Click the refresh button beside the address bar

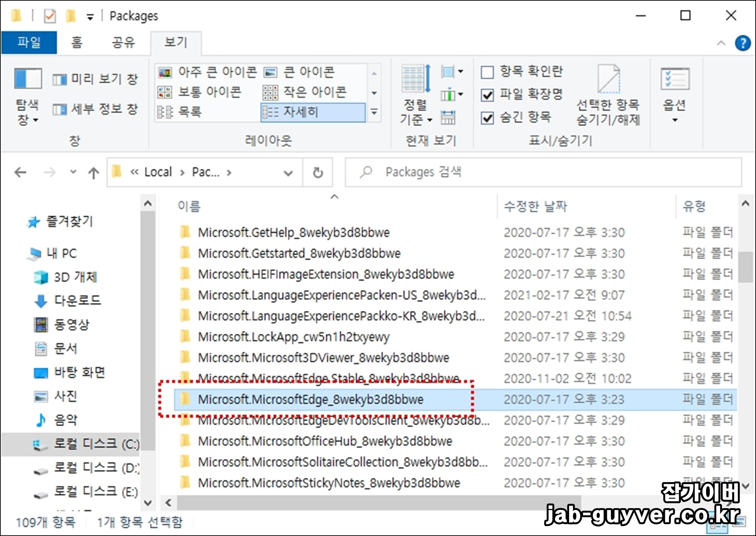[x=318, y=173]
